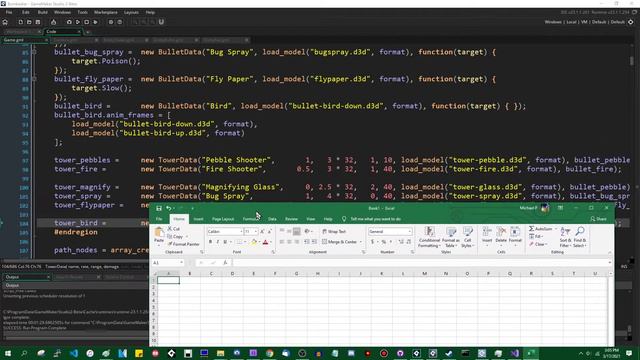Click the Underline icon in Excel ribbon
This screenshot has width=640, height=360.
click(225, 242)
